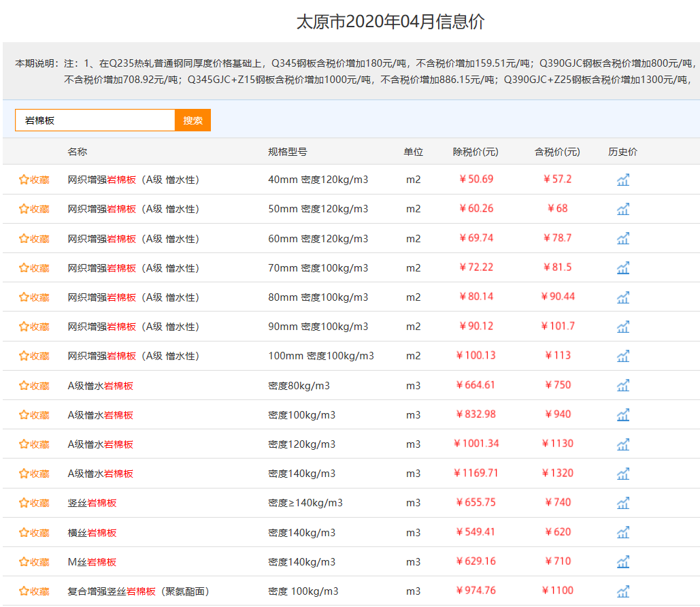Favorite the M丝岩棉板 item
The width and height of the screenshot is (700, 607).
click(x=34, y=562)
